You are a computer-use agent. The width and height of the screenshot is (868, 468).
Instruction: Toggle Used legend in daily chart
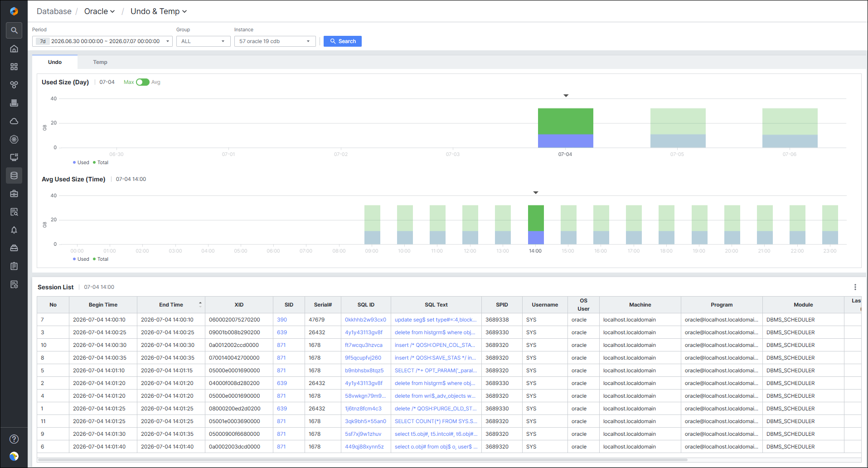(x=81, y=162)
